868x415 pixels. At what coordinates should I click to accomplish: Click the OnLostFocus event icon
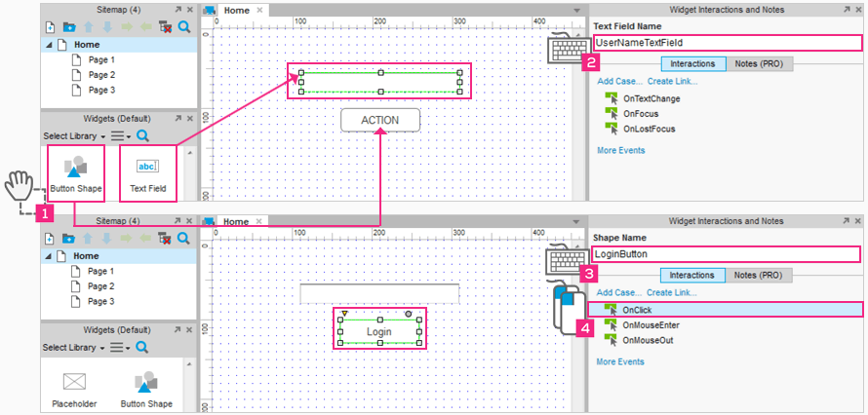[x=612, y=128]
